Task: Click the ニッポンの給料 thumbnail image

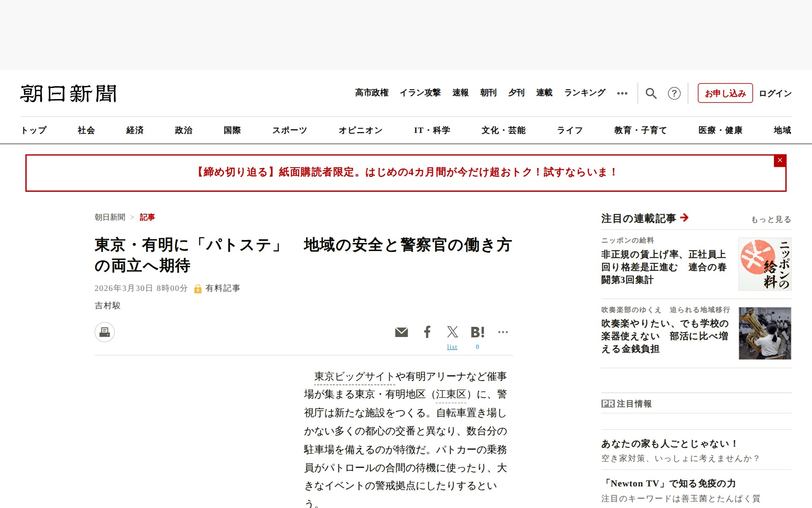Action: (765, 264)
